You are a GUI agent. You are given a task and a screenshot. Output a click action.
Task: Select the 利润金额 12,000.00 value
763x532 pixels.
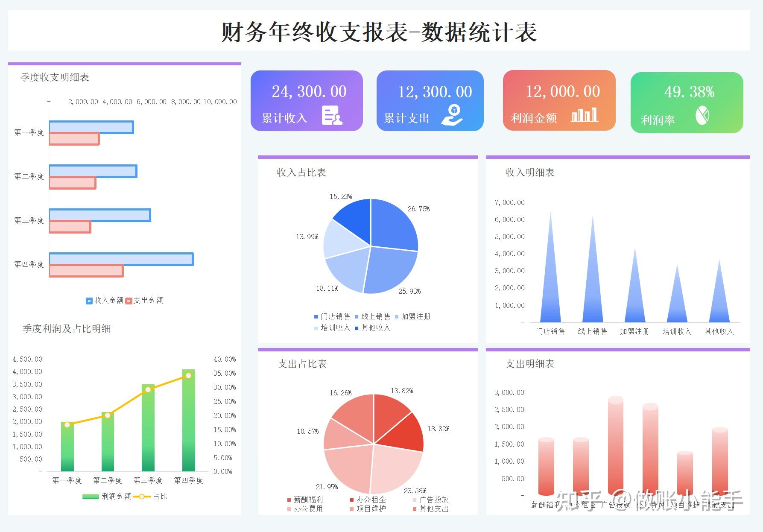(x=563, y=91)
